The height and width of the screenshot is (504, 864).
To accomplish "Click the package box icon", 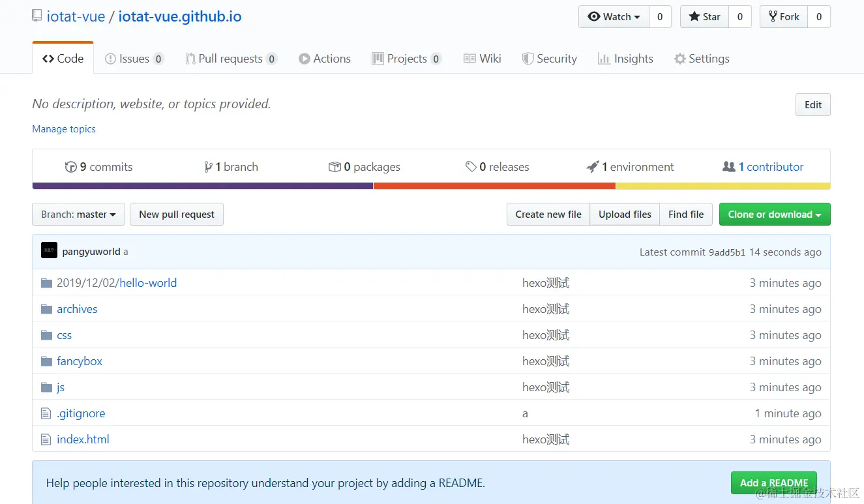I will click(x=335, y=167).
